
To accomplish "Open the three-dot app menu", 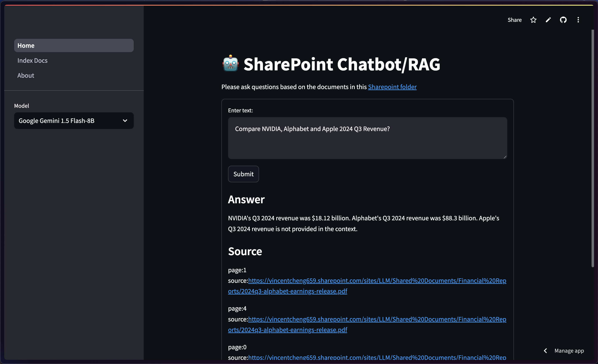I will coord(578,20).
